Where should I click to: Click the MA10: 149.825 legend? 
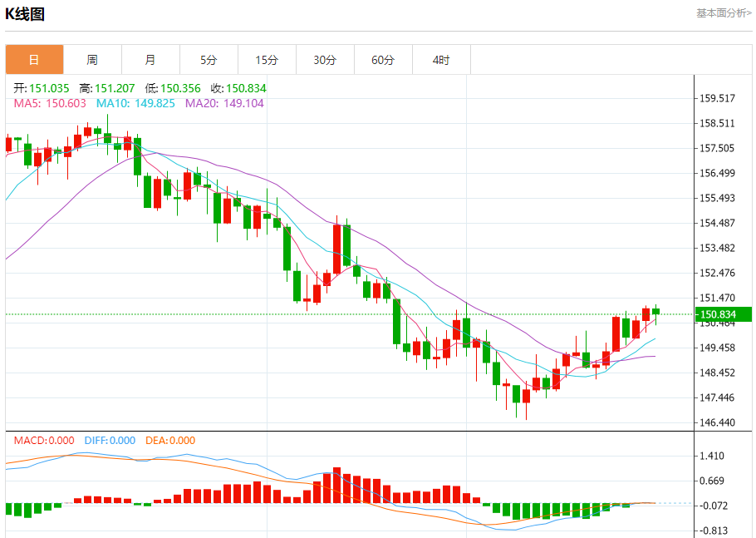(x=135, y=103)
